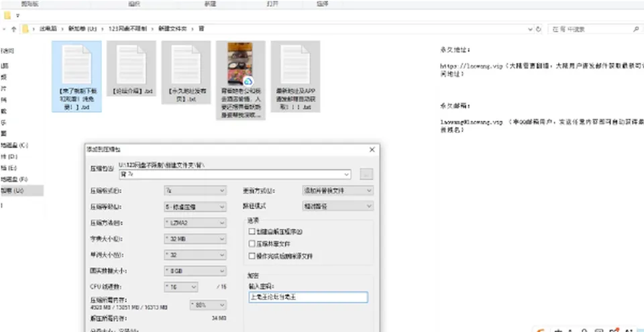This screenshot has width=644, height=332.
Task: Click the search magnifier icon in Explorer
Action: (x=636, y=29)
